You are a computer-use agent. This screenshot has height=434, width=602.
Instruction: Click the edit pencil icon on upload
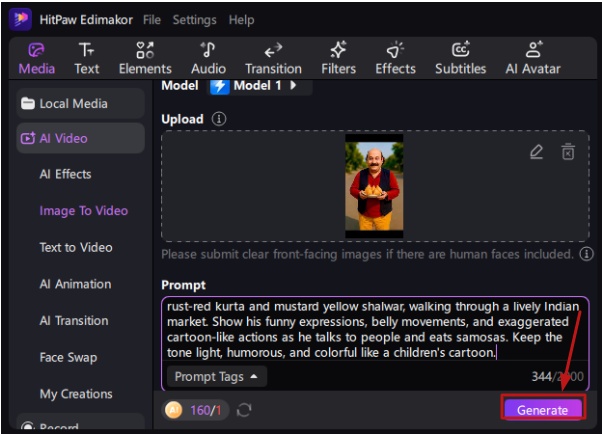tap(536, 152)
